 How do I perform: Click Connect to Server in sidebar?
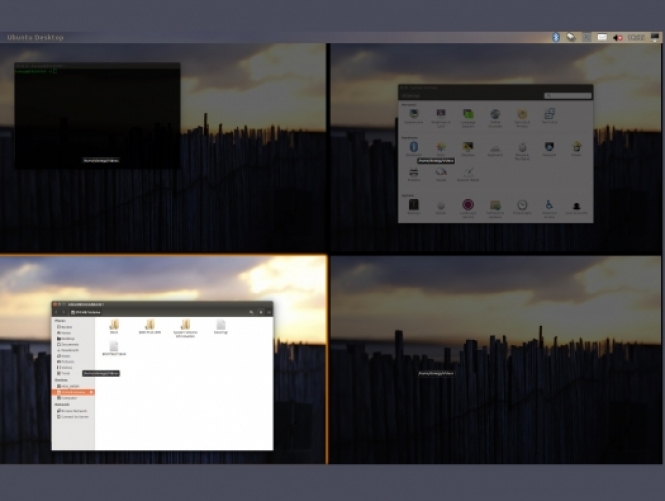75,416
